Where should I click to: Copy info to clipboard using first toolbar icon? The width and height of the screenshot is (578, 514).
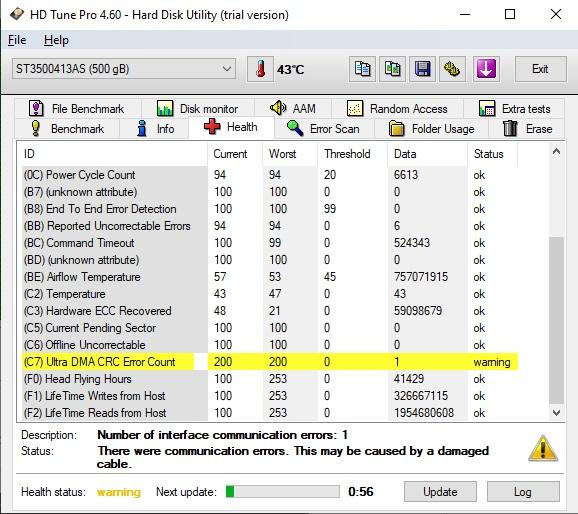(362, 69)
